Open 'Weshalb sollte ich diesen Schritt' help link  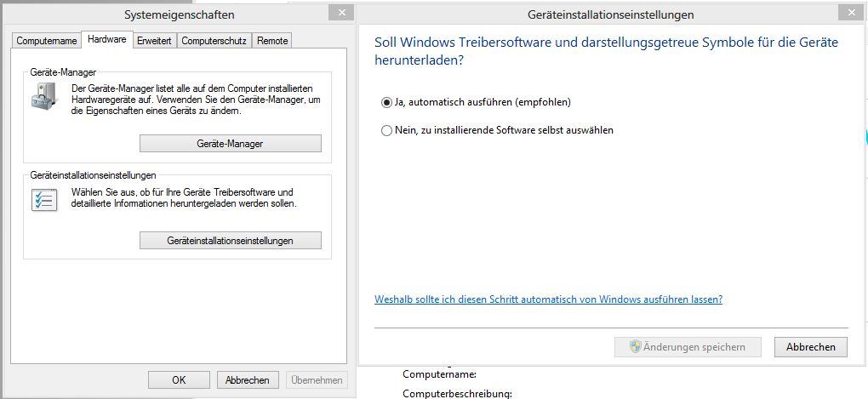(549, 299)
